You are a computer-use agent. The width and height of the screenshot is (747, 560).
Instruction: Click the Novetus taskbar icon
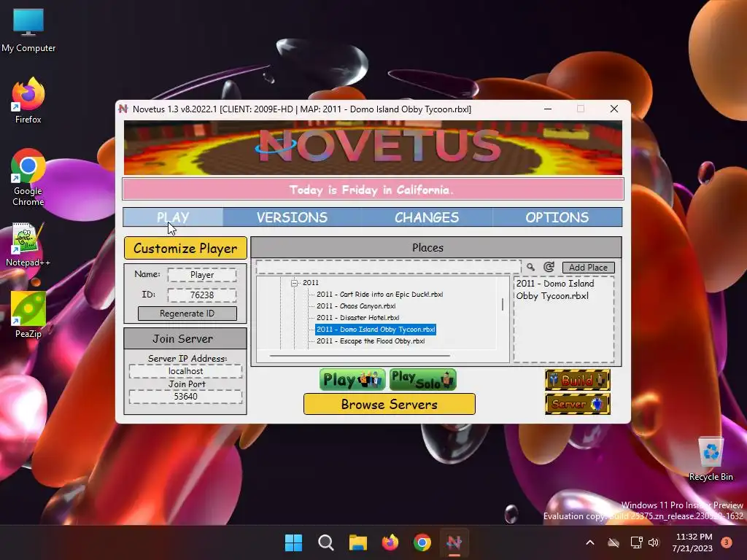[454, 542]
